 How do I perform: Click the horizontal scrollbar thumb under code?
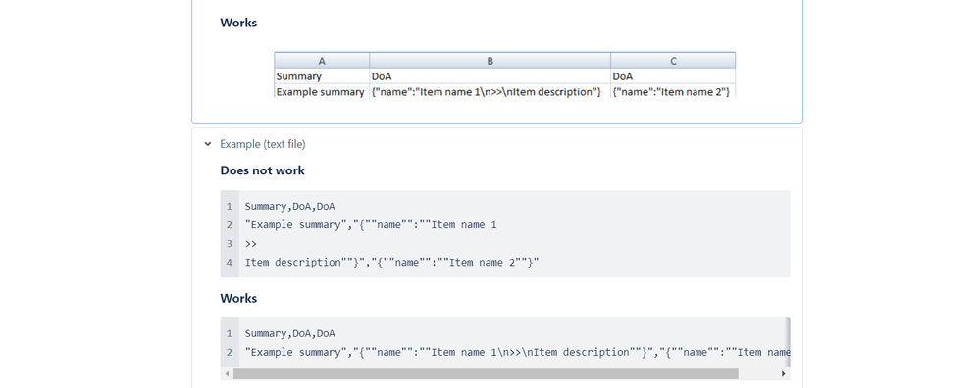pyautogui.click(x=486, y=373)
